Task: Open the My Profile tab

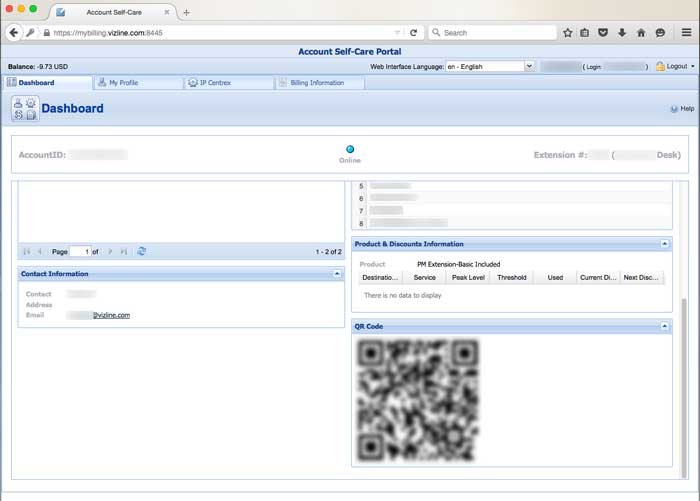Action: 138,83
